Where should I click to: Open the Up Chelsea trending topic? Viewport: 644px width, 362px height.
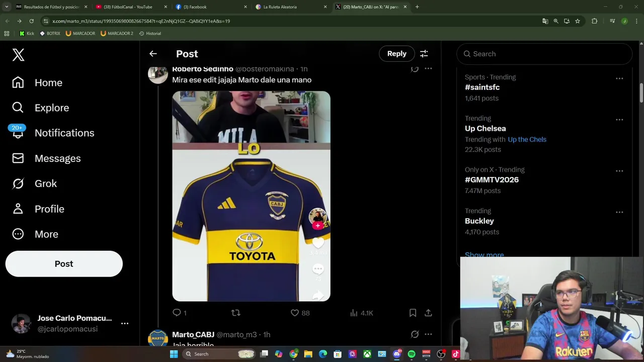485,128
